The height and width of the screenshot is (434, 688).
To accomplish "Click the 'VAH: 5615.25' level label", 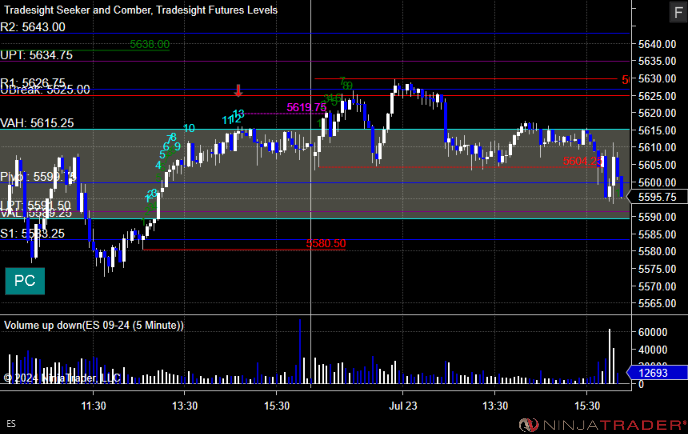I will click(37, 123).
